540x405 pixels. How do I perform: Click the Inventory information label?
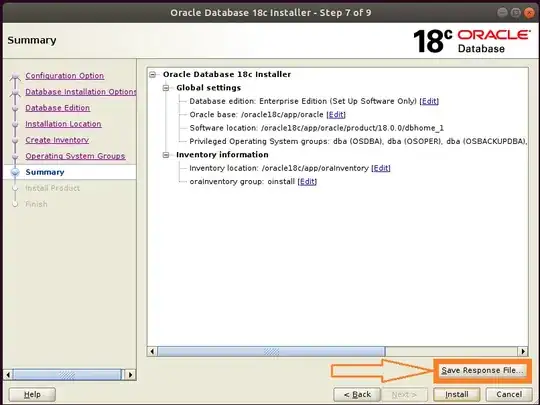pyautogui.click(x=222, y=155)
